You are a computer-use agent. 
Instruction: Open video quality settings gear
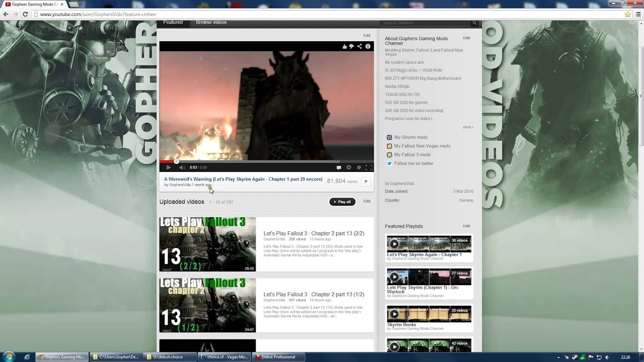(349, 167)
